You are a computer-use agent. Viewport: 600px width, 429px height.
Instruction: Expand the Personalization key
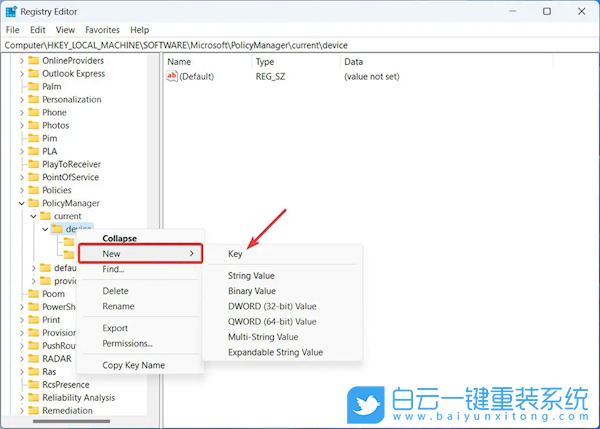22,100
